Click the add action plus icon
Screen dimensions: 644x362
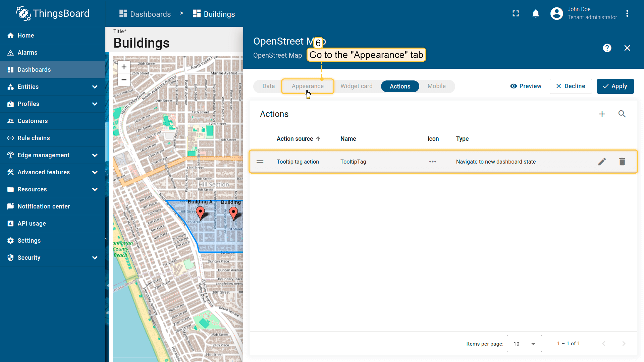click(602, 114)
